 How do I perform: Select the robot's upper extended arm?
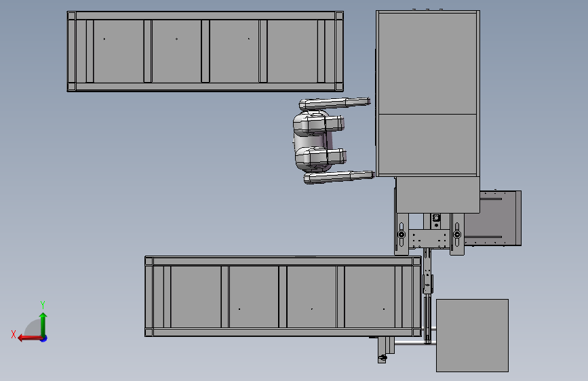tap(334, 103)
